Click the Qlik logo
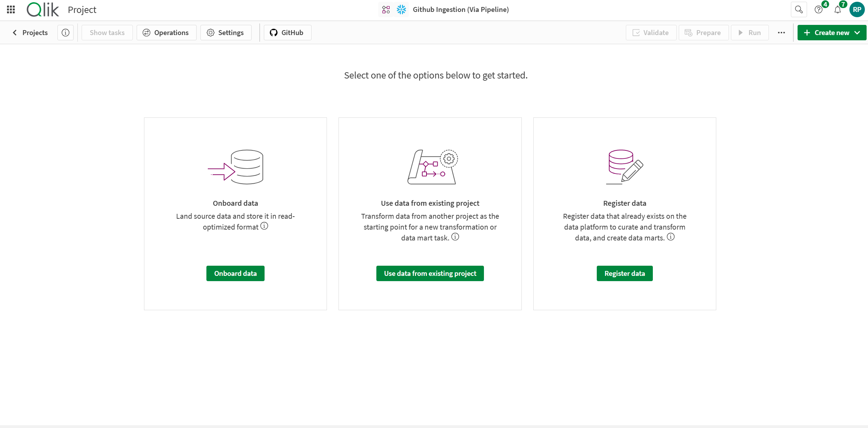 click(x=43, y=9)
